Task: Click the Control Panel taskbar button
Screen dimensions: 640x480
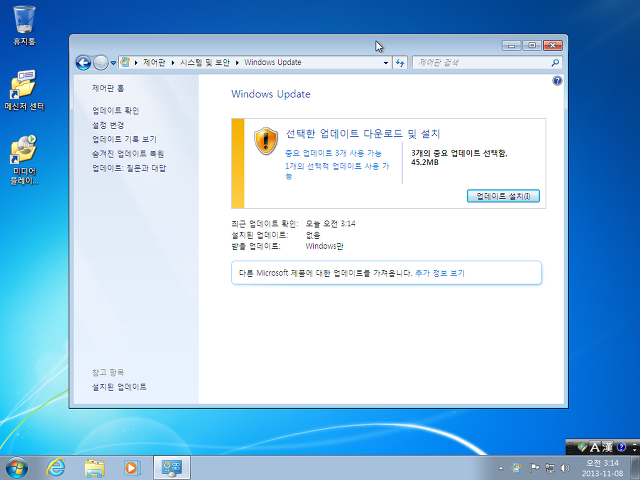Action: click(172, 468)
